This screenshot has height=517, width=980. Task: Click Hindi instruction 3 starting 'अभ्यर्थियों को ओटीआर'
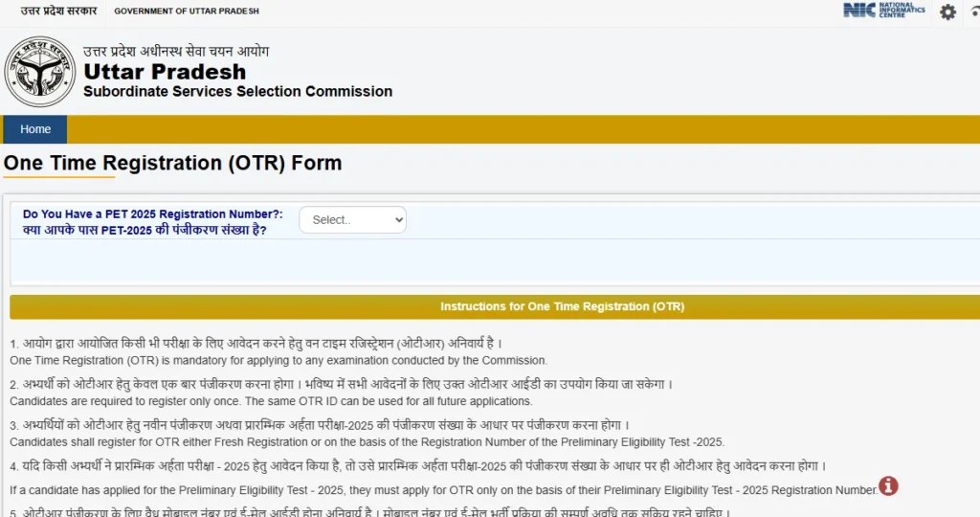point(320,425)
